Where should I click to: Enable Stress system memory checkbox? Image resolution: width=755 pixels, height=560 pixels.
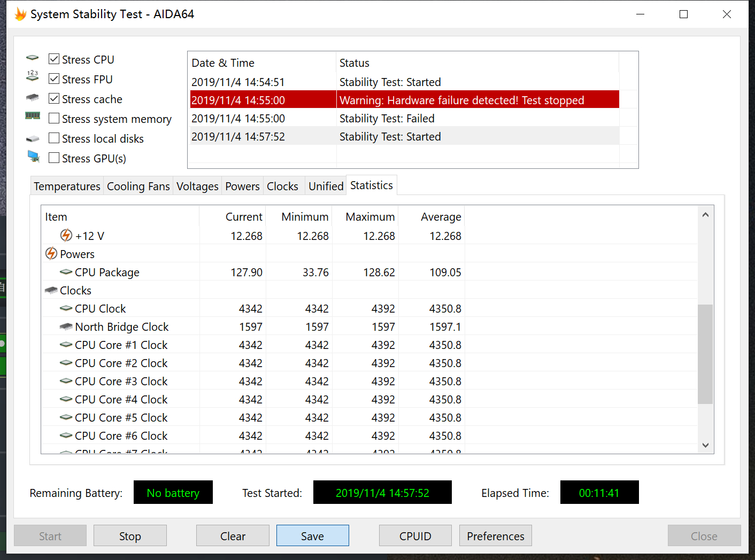54,118
